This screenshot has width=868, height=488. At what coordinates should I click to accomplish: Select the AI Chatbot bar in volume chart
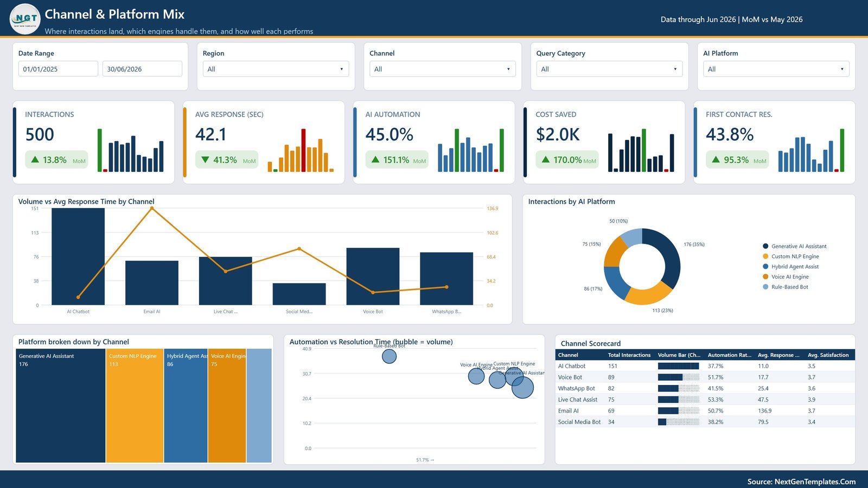78,256
